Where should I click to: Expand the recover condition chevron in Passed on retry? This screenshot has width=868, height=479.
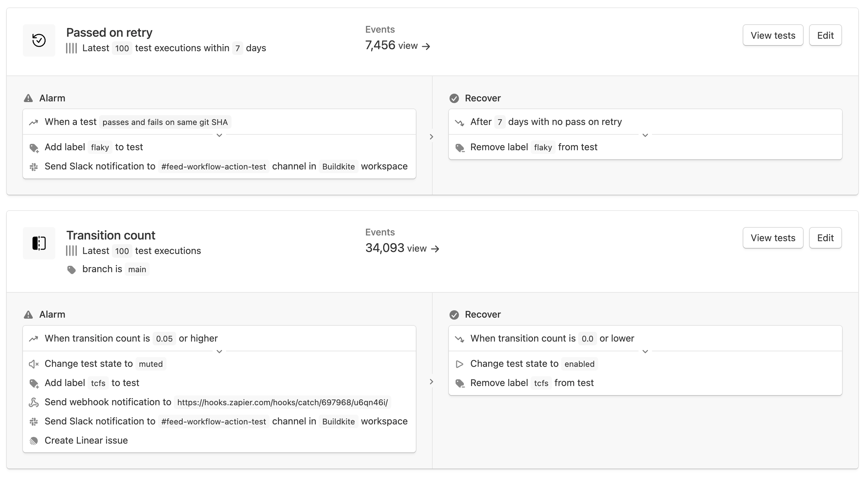tap(645, 135)
